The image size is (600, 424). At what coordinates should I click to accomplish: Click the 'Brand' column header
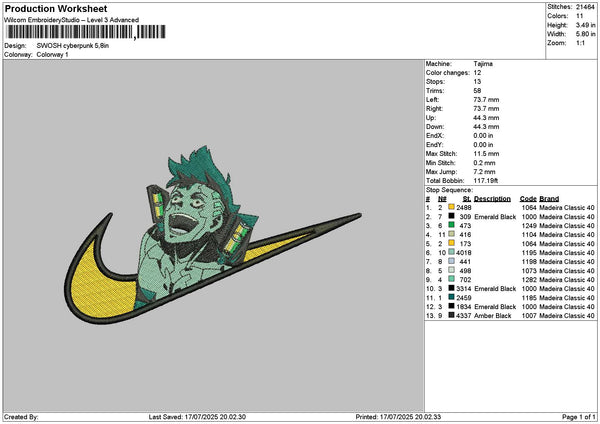click(x=549, y=199)
